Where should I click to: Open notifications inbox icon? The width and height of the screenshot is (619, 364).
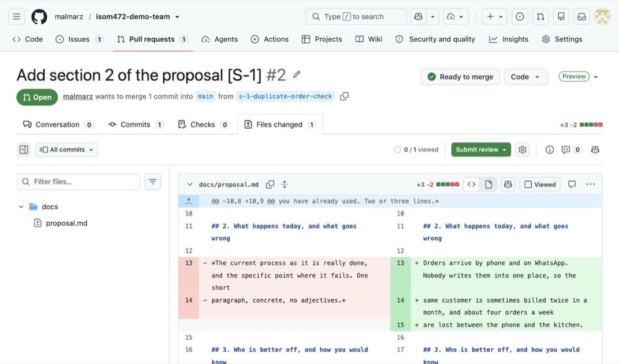click(x=581, y=16)
